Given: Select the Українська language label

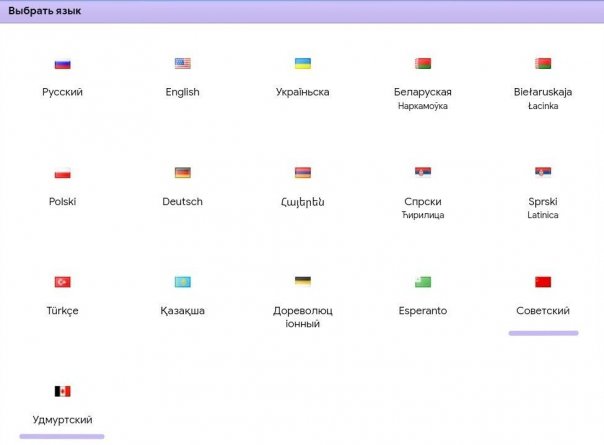Looking at the screenshot, I should click(x=303, y=92).
